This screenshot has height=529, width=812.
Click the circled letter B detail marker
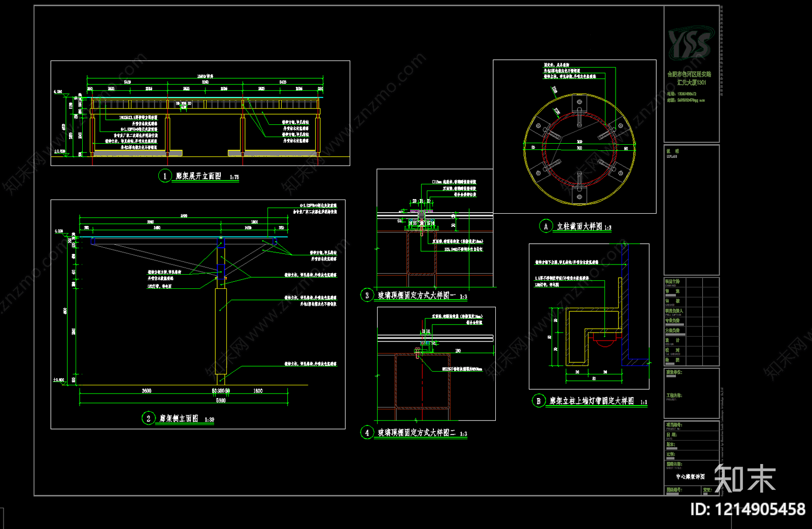click(538, 401)
